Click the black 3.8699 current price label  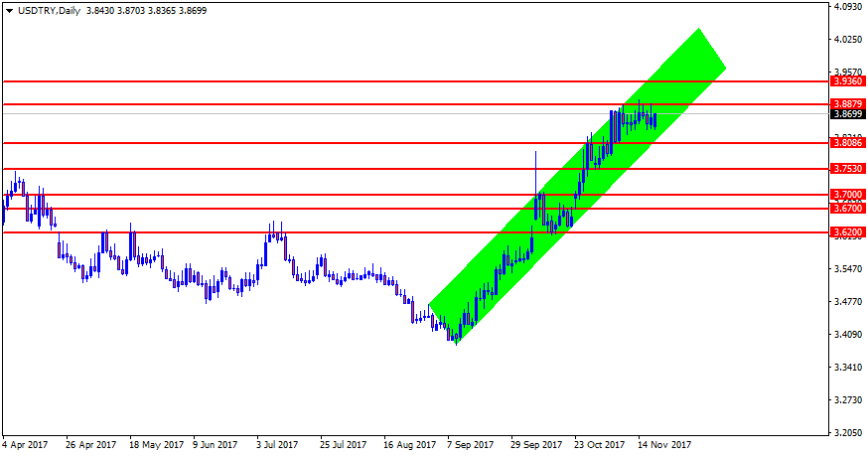coord(847,114)
